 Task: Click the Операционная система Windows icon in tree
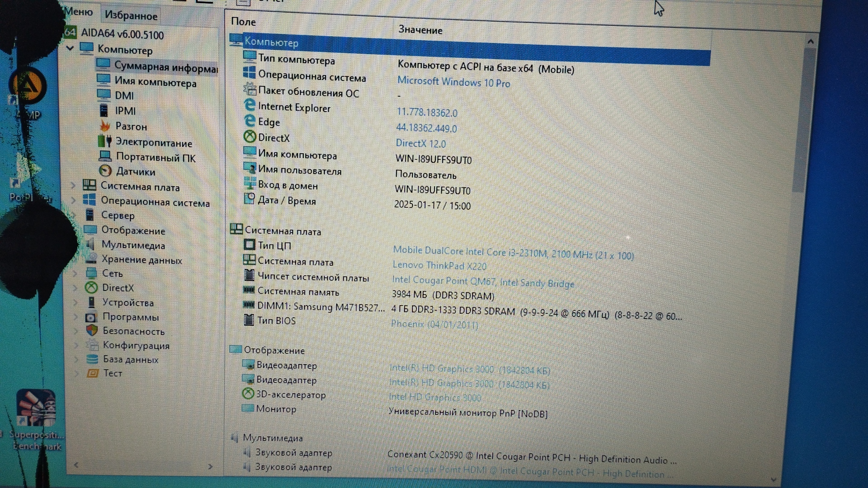click(89, 200)
